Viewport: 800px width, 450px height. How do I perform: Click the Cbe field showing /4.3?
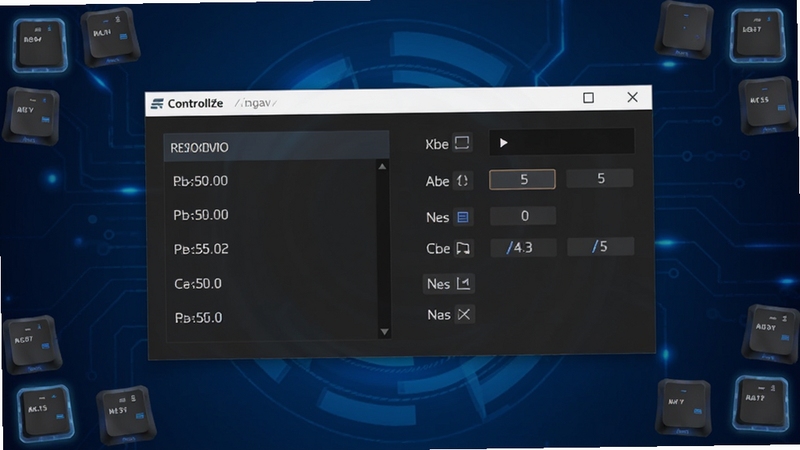pyautogui.click(x=523, y=247)
